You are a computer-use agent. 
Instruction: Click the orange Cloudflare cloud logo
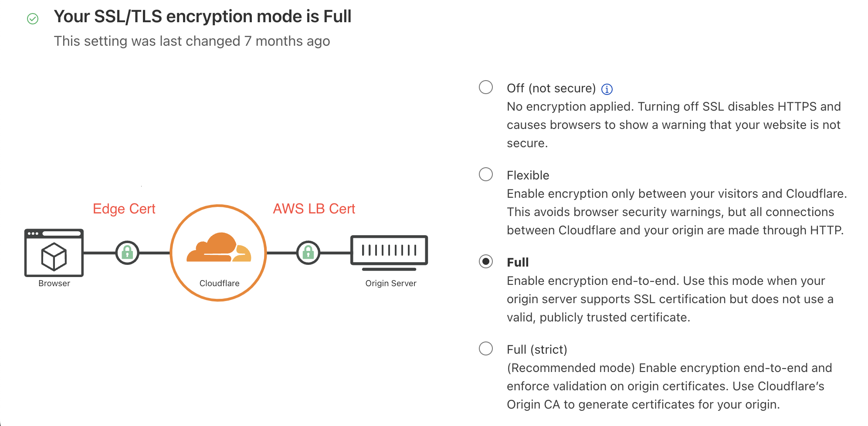(x=219, y=248)
